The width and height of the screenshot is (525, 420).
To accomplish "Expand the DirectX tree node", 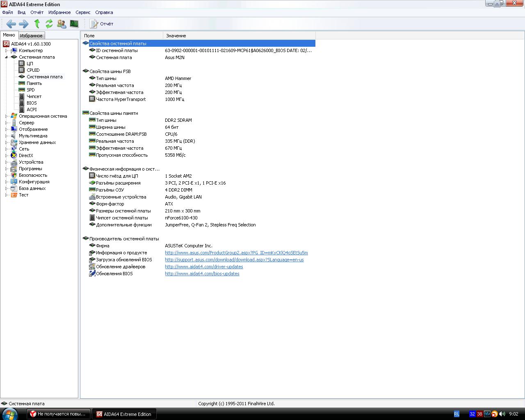I will click(x=6, y=155).
